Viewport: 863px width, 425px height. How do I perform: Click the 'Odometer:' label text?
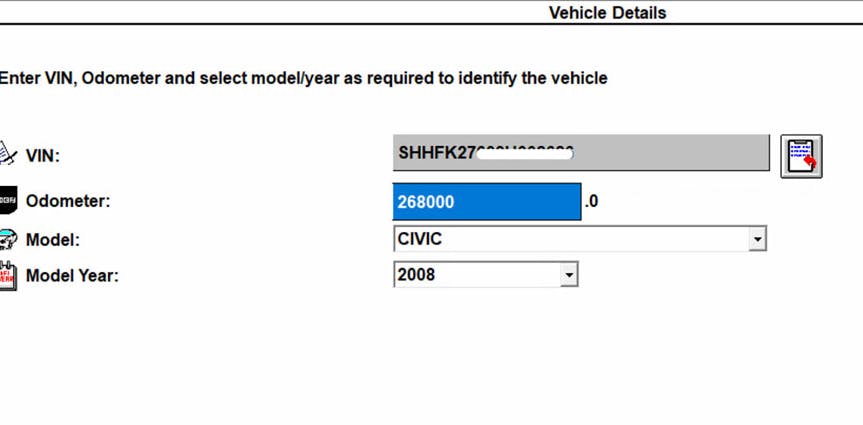click(68, 201)
